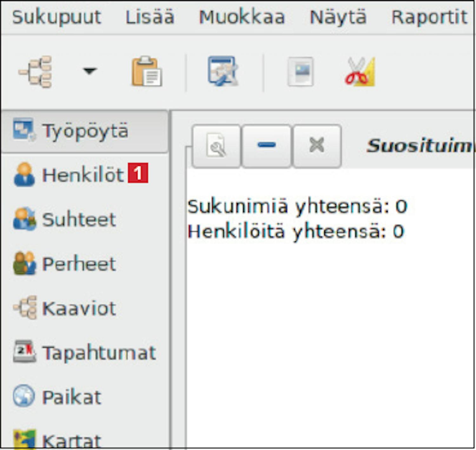
Task: Open the Lisää menu
Action: pos(150,17)
